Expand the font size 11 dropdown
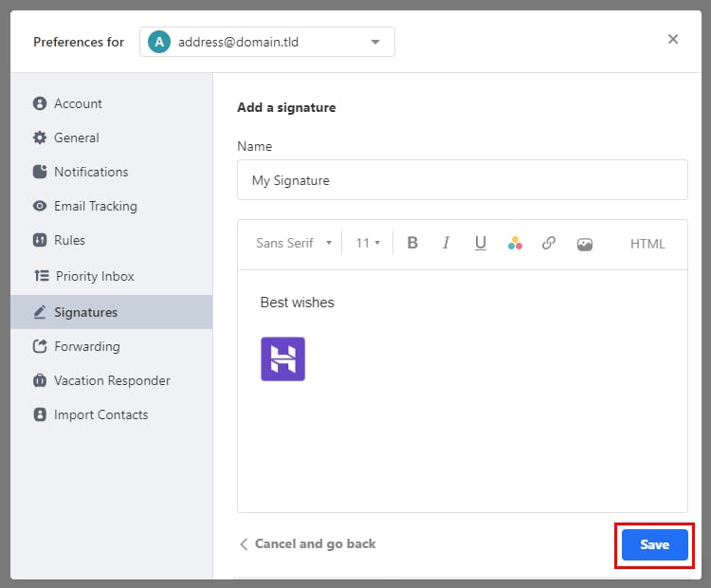 point(368,243)
